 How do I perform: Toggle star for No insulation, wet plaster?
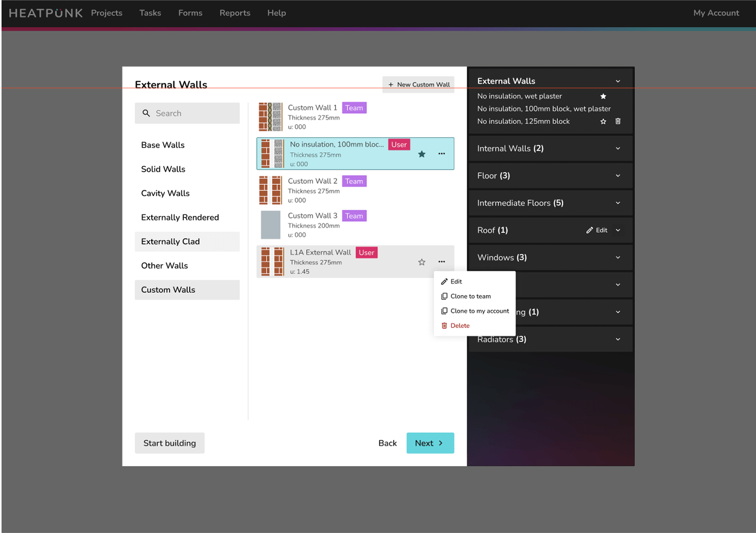pyautogui.click(x=603, y=96)
